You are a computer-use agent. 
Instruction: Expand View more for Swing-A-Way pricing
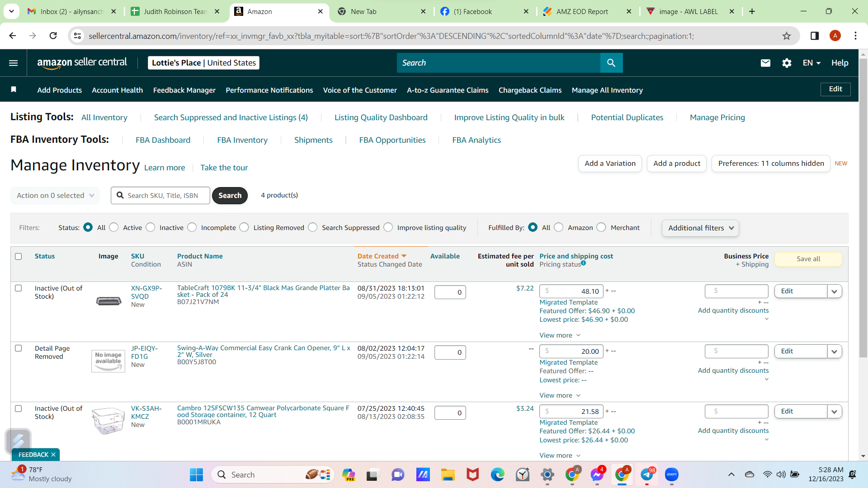pos(560,395)
